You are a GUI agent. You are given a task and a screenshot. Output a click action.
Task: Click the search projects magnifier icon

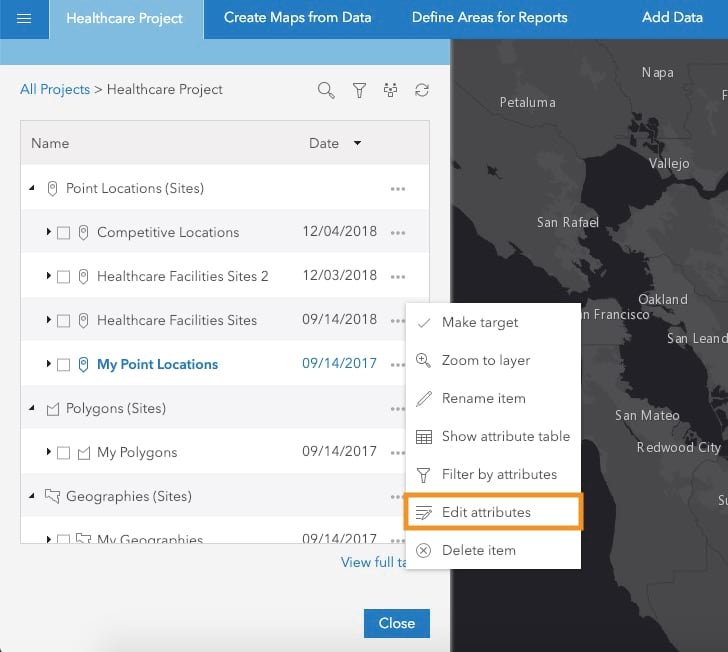326,90
